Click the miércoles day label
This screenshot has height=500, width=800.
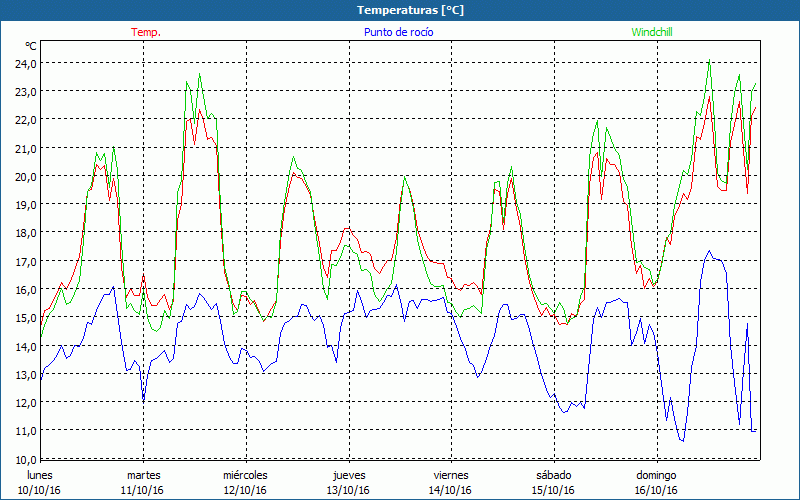[245, 475]
